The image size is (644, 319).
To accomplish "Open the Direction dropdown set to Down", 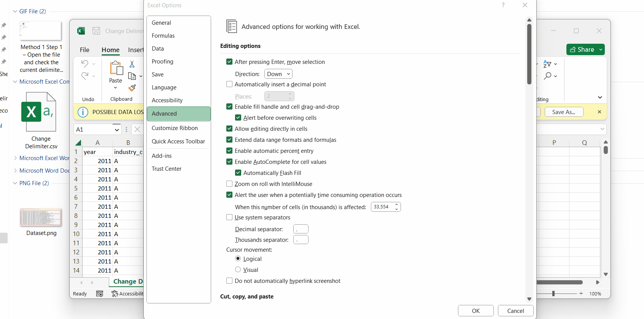I will click(278, 74).
